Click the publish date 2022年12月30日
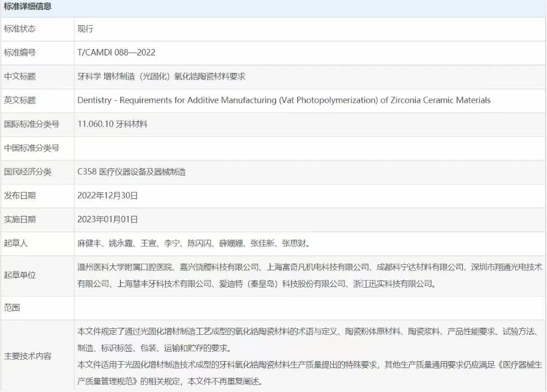 click(107, 195)
